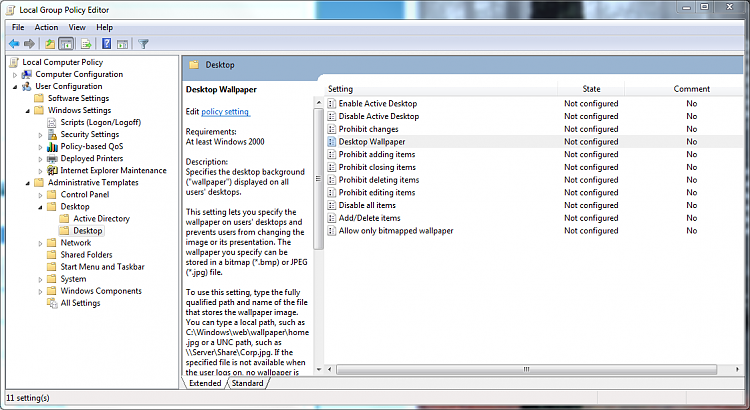Sort by the Comment column header
750x410 pixels.
pyautogui.click(x=692, y=89)
